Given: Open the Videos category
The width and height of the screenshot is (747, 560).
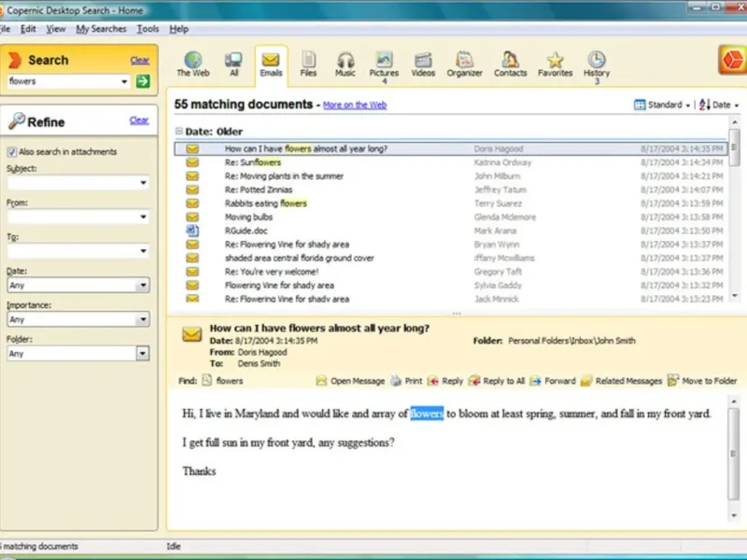Looking at the screenshot, I should click(x=423, y=64).
